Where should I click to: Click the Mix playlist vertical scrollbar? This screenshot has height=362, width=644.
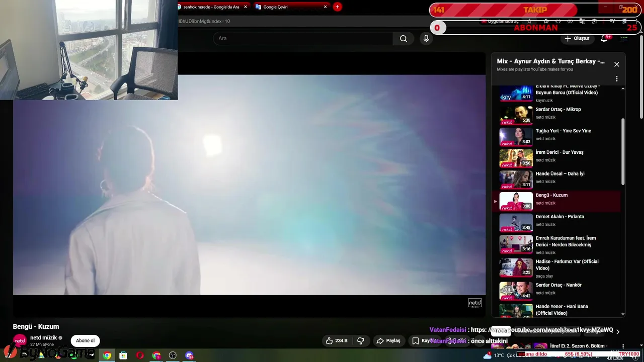623,151
